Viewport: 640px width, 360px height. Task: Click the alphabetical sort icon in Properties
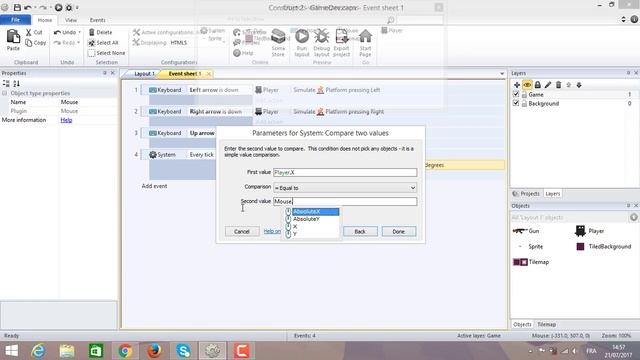coord(16,83)
